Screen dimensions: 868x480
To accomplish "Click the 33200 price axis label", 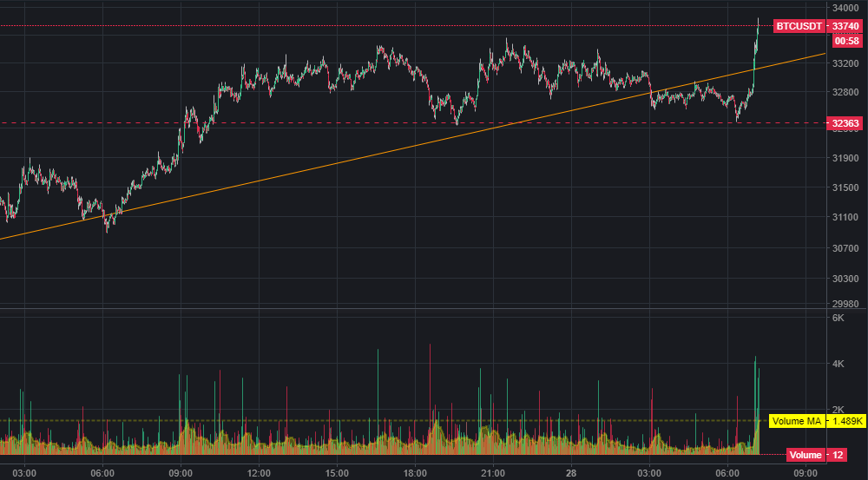I will point(845,63).
